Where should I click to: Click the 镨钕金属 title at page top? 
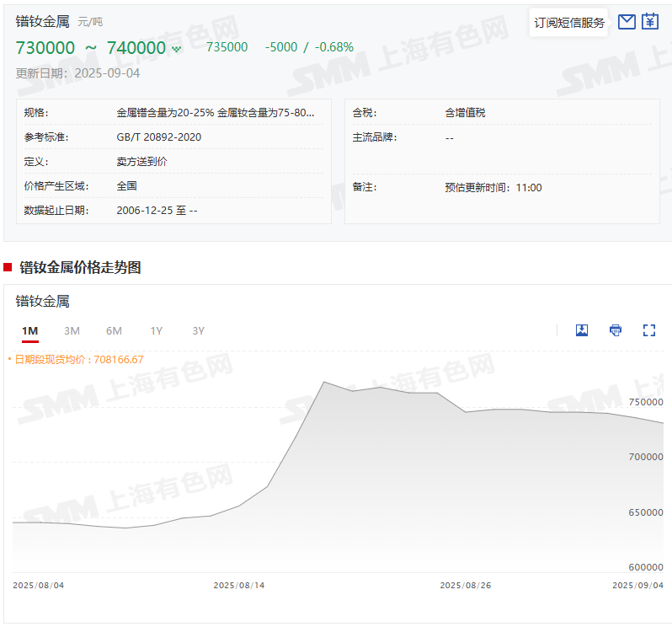pyautogui.click(x=42, y=21)
